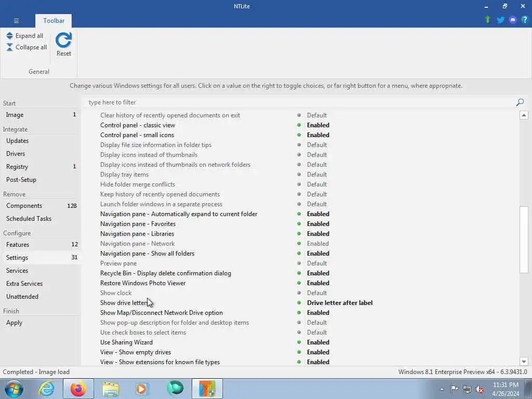Click Action Center flag tray icon

click(x=454, y=389)
